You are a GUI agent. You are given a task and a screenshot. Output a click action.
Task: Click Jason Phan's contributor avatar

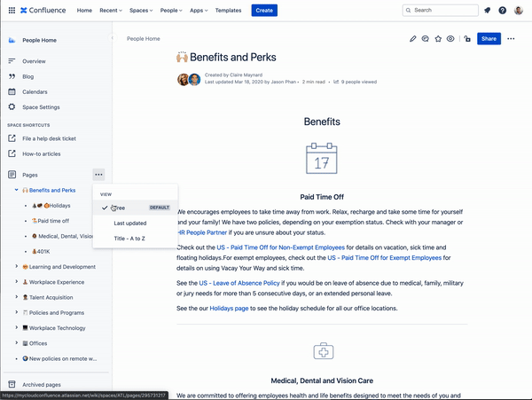point(194,80)
